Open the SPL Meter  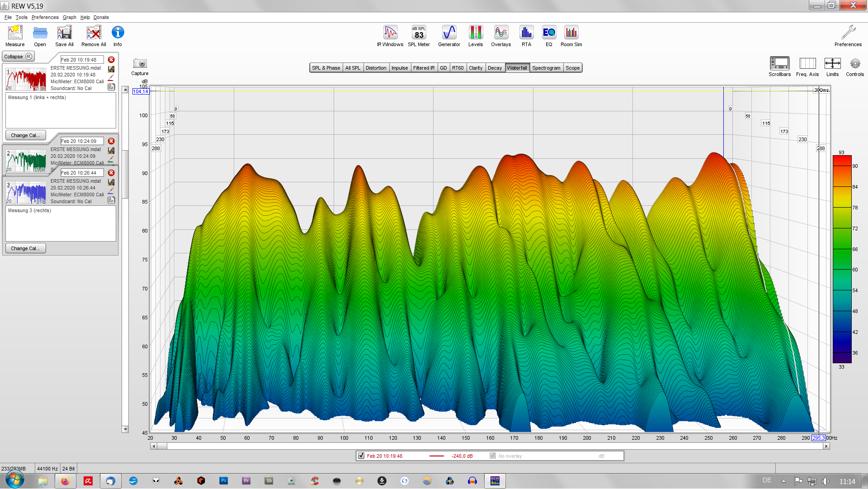click(419, 33)
